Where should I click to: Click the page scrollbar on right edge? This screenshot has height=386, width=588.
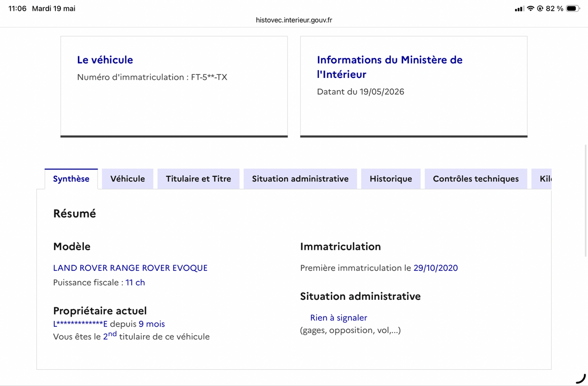[x=586, y=201]
